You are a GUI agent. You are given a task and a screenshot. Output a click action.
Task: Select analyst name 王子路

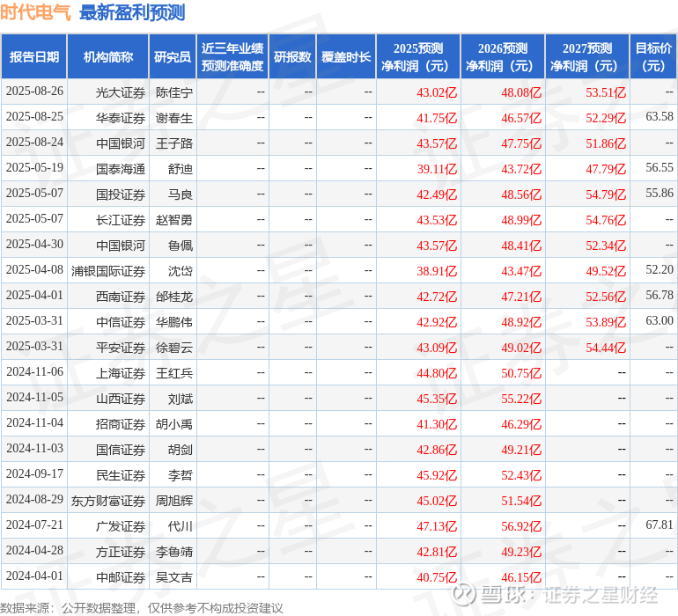[174, 143]
